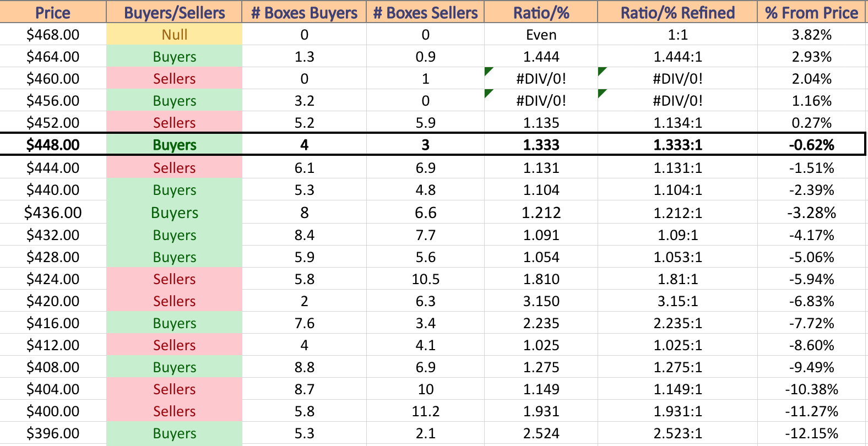The width and height of the screenshot is (868, 446).
Task: Click the yellow Null cell
Action: pos(174,35)
